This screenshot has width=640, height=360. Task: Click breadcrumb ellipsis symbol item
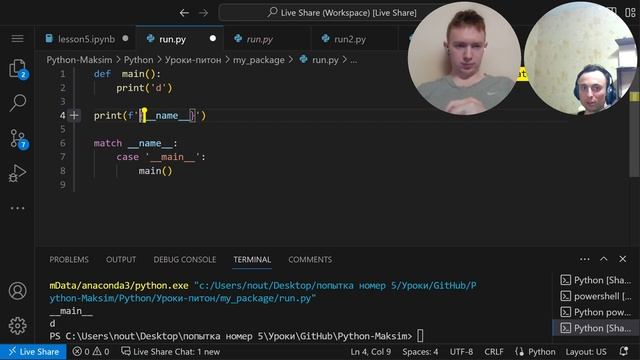[x=353, y=60]
